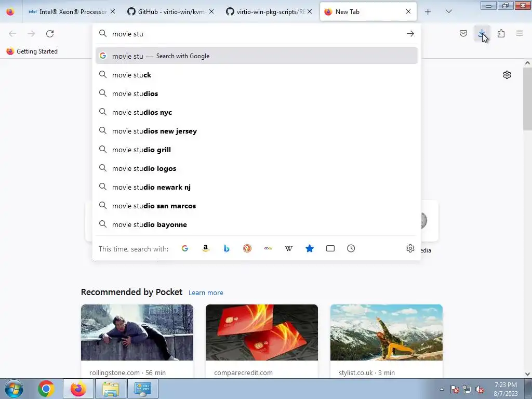
Task: Search open tabs with the tab icon
Action: pos(330,248)
